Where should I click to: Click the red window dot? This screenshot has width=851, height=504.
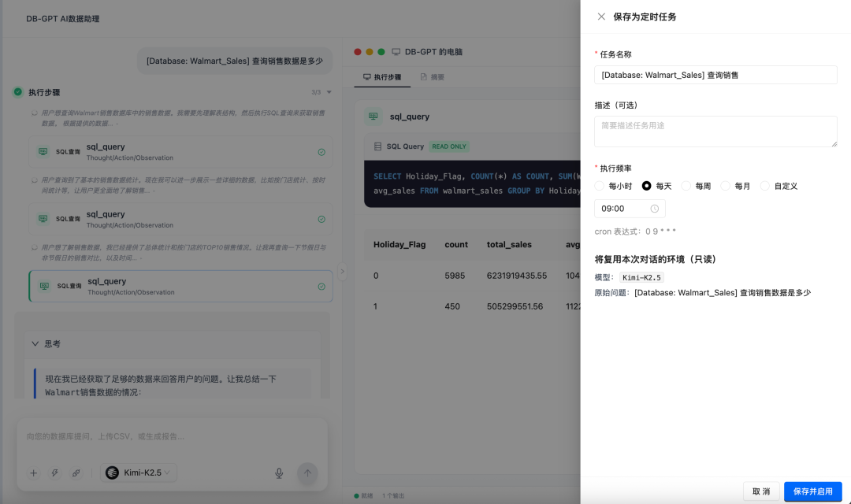tap(358, 52)
